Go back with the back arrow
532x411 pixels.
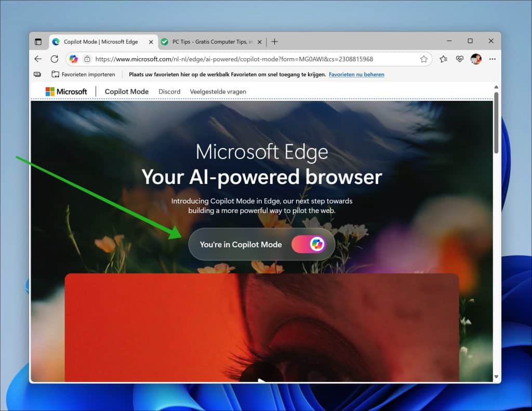tap(38, 59)
